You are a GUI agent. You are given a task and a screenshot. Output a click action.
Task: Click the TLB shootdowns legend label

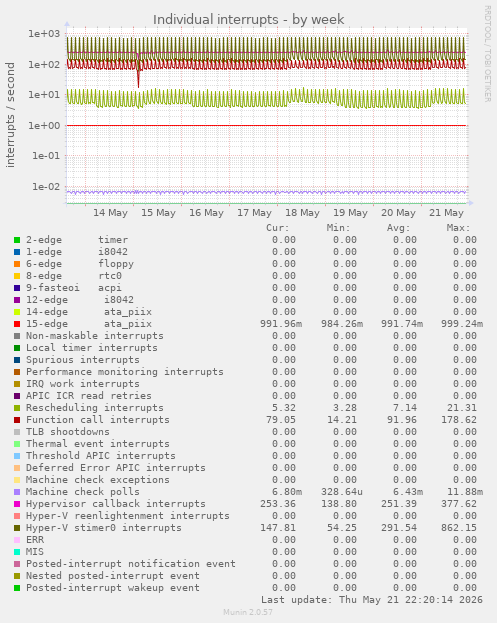coord(68,432)
